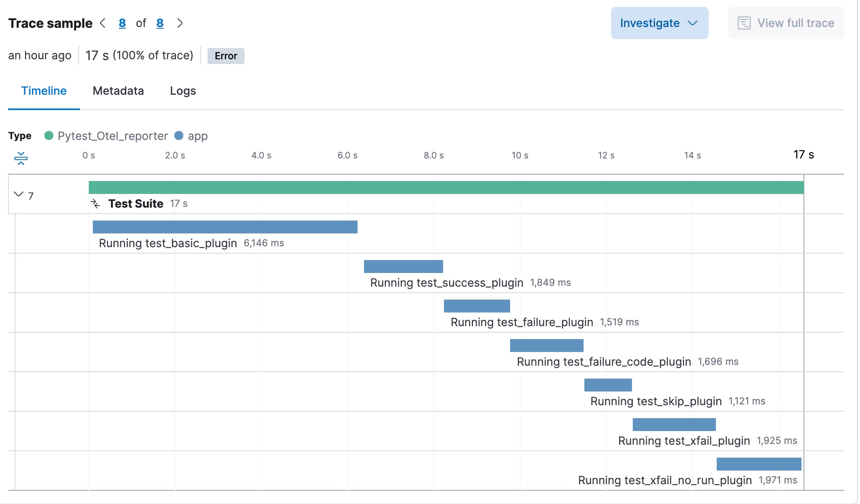This screenshot has width=860, height=504.
Task: Expand the Test Suite span row
Action: 18,193
